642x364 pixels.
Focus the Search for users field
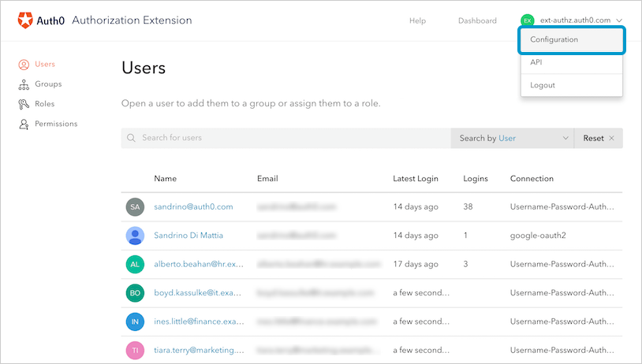point(286,138)
